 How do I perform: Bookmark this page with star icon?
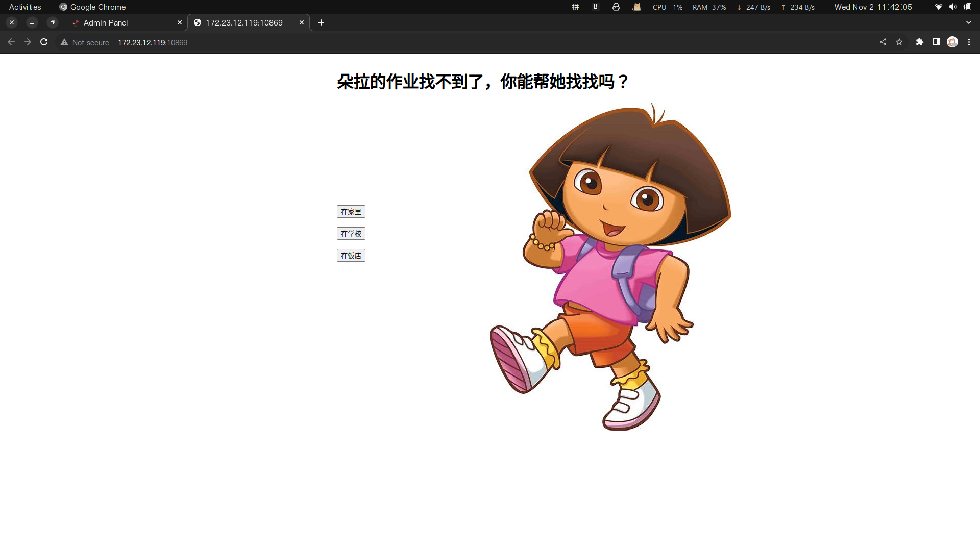click(899, 42)
